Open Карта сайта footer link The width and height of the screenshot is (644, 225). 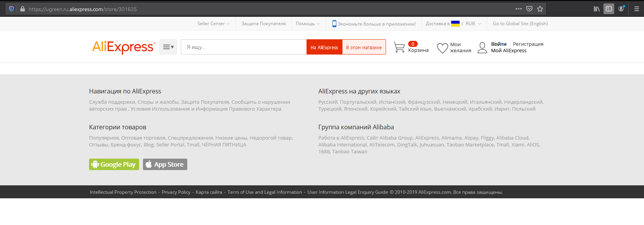pyautogui.click(x=209, y=192)
